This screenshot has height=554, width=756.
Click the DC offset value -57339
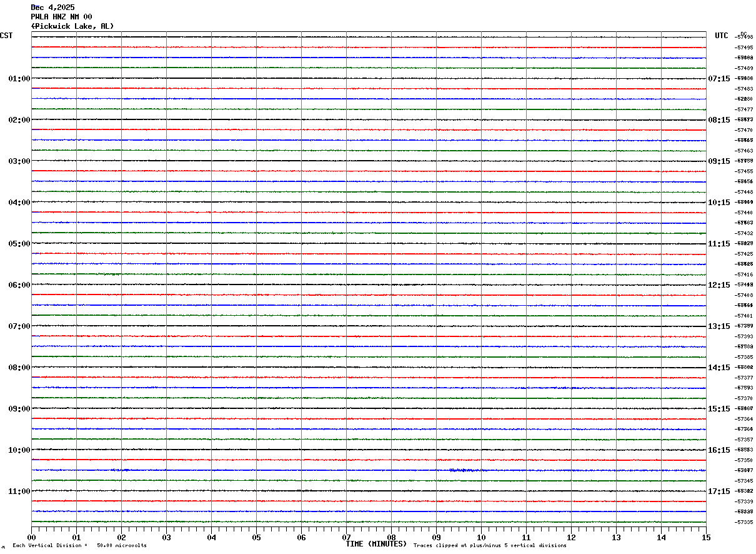(744, 501)
